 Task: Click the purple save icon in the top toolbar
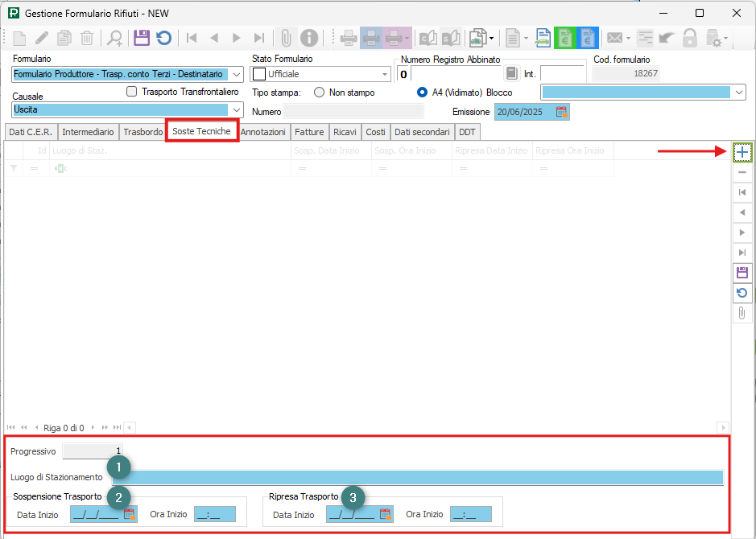(x=142, y=38)
